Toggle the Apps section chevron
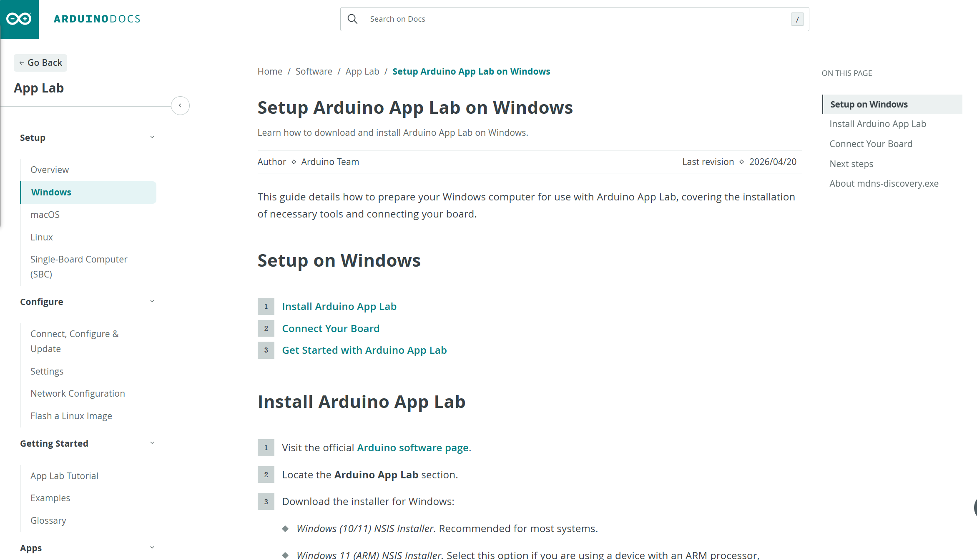Screen dimensions: 977x560 click(x=152, y=547)
